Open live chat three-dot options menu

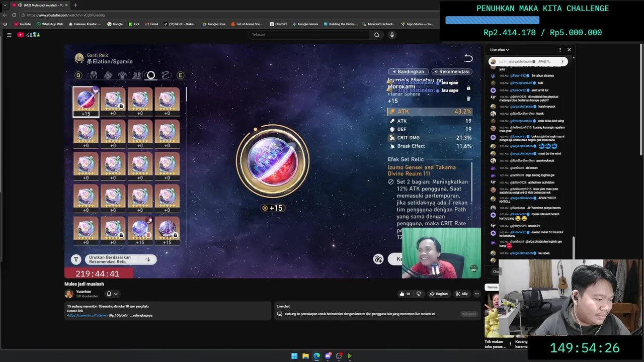[x=560, y=50]
